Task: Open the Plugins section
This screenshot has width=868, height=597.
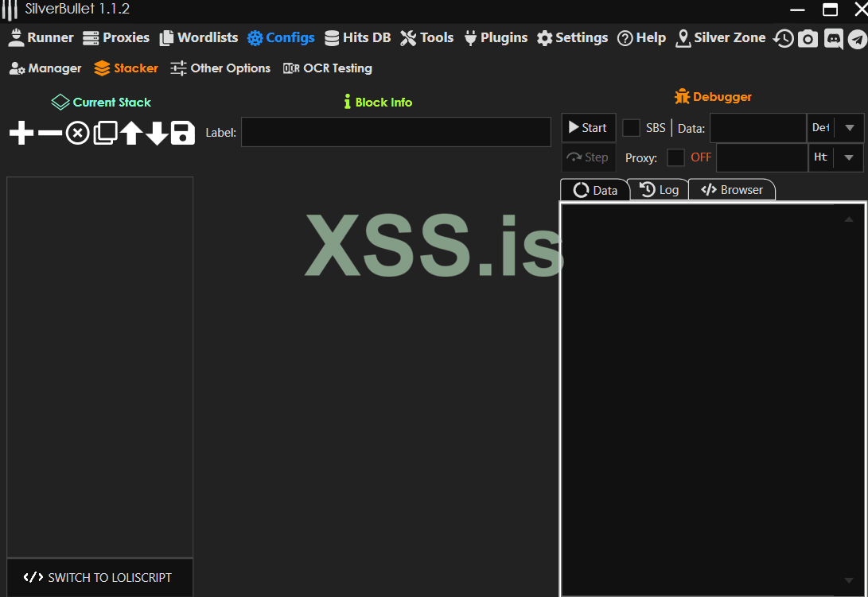Action: [496, 37]
